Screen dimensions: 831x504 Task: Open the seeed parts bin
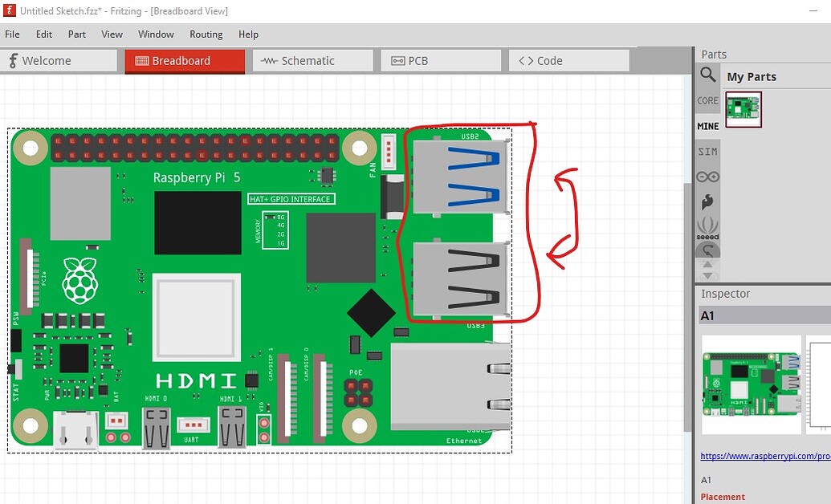coord(707,229)
